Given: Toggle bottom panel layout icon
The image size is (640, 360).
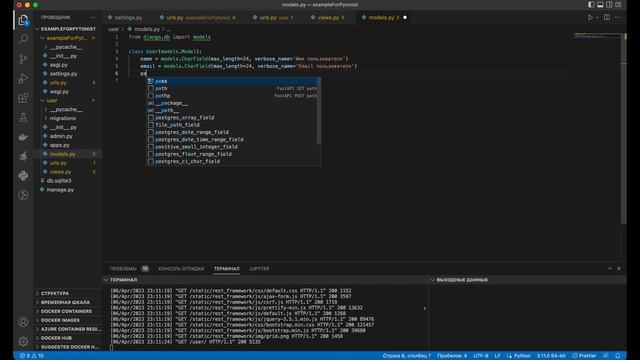Looking at the screenshot, I should [600, 5].
